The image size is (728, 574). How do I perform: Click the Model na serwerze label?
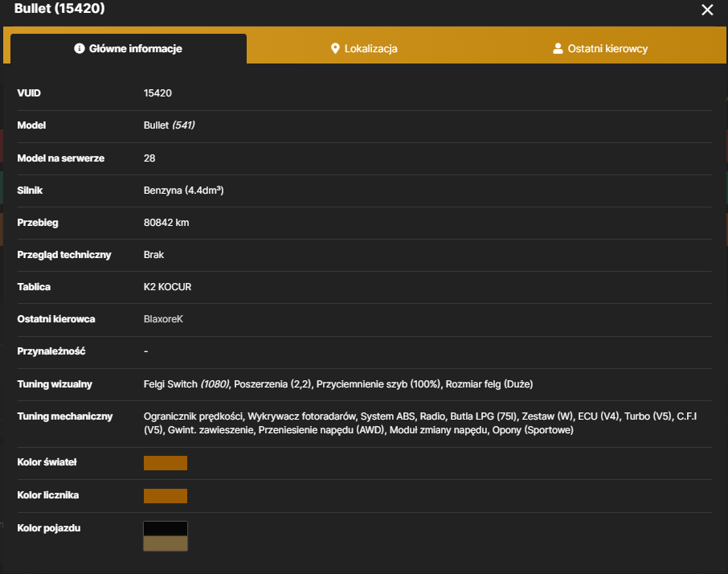pyautogui.click(x=61, y=158)
